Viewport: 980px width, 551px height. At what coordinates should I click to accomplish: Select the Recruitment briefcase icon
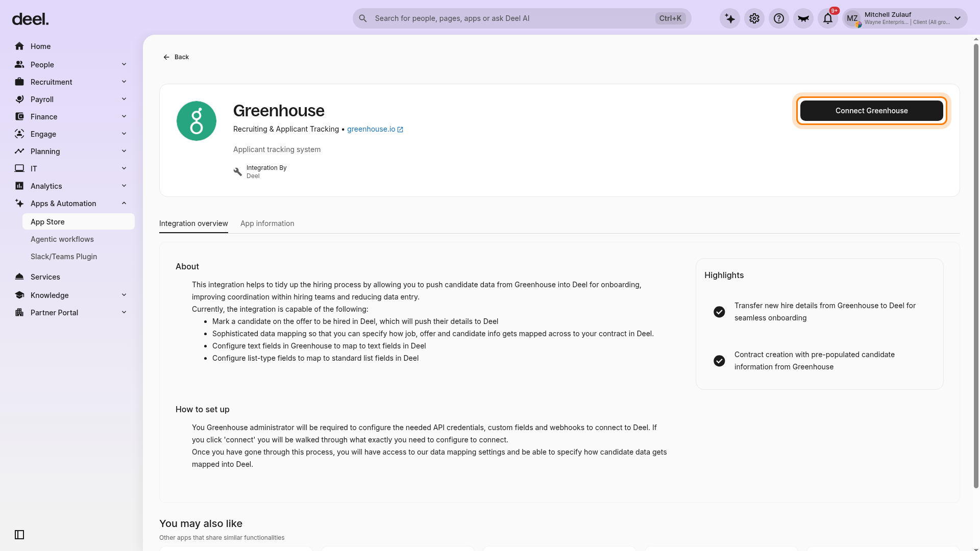coord(19,82)
